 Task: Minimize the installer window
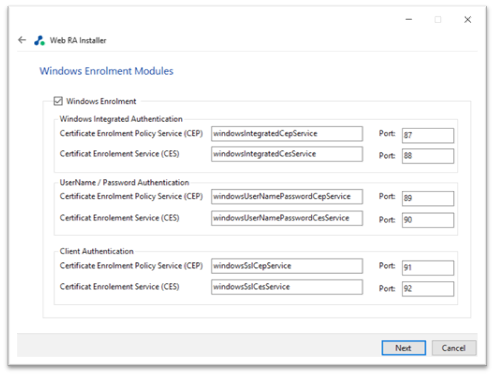point(409,20)
